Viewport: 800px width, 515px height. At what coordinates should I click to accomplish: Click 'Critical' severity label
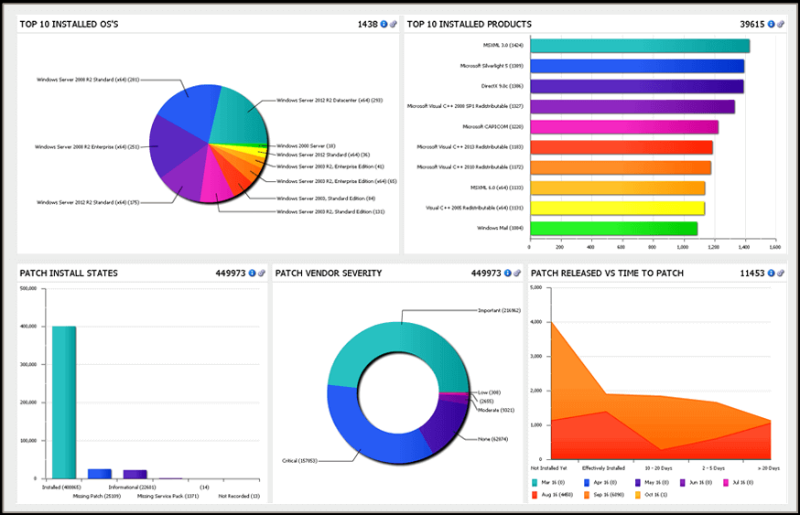299,461
